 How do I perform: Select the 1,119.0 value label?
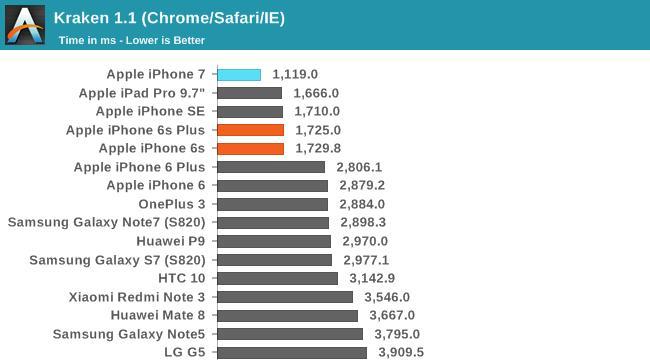click(x=295, y=75)
